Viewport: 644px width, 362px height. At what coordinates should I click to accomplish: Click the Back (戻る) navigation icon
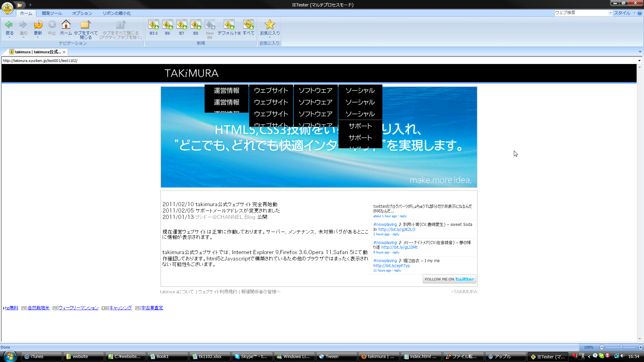tap(9, 24)
